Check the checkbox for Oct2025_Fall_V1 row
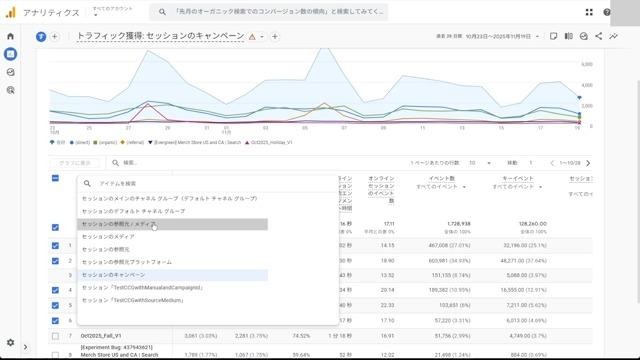 [56, 336]
